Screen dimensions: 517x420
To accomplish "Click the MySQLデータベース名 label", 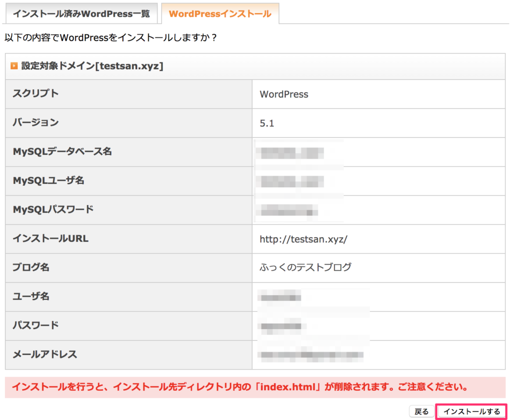I will click(x=62, y=151).
